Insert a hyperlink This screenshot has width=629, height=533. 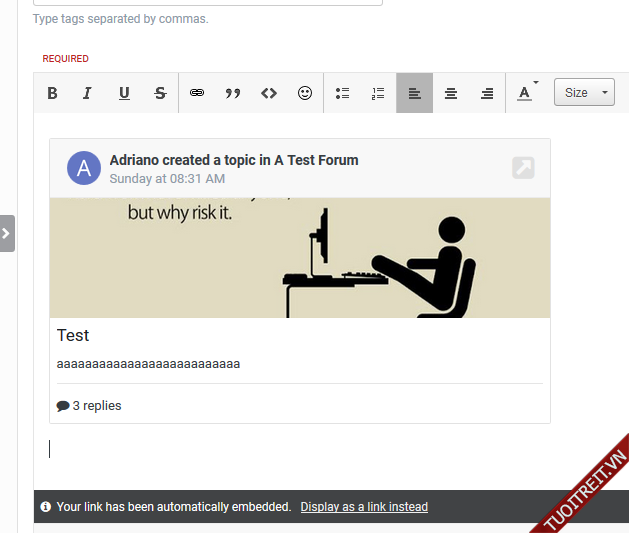tap(197, 93)
